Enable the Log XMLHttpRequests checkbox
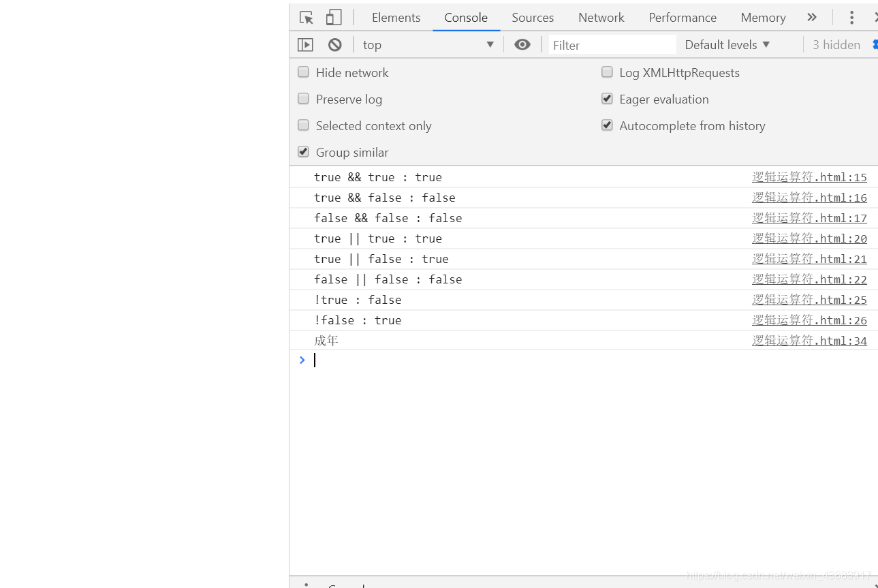878x588 pixels. tap(607, 72)
